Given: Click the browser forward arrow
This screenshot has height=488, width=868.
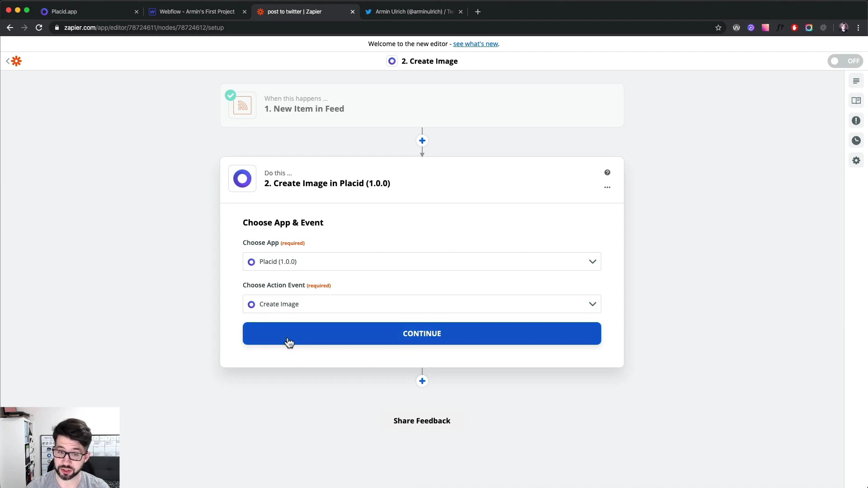Looking at the screenshot, I should pyautogui.click(x=24, y=28).
